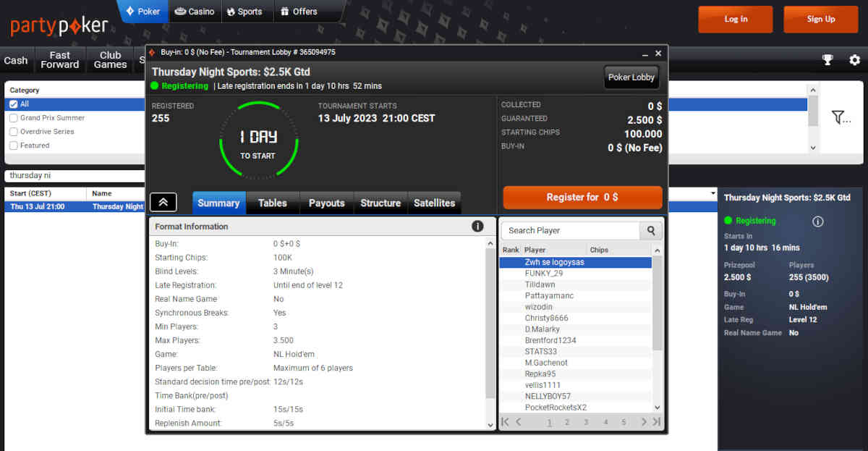Collapse the tournament header with double-chevron button
Screen dimensions: 868x451
[163, 203]
